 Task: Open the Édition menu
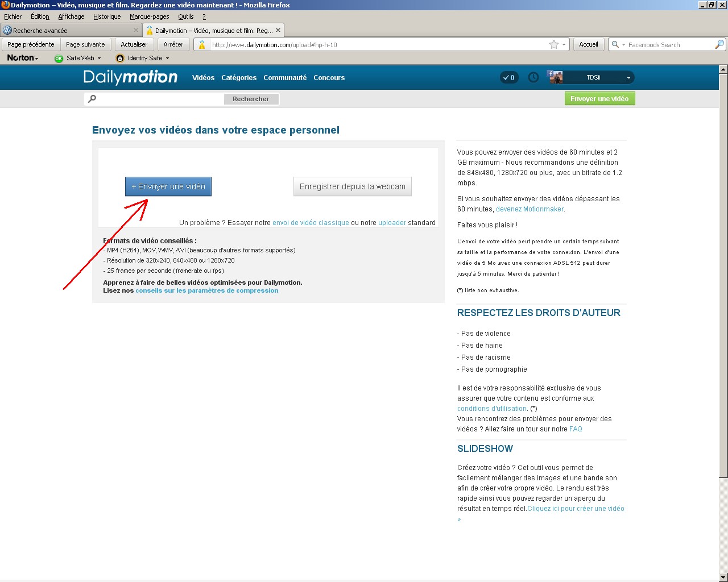[x=40, y=16]
